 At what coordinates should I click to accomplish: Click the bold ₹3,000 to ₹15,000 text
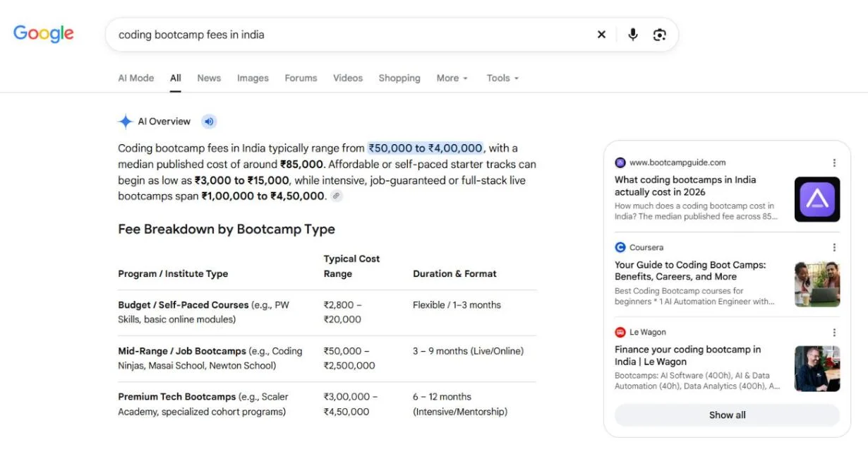click(242, 180)
